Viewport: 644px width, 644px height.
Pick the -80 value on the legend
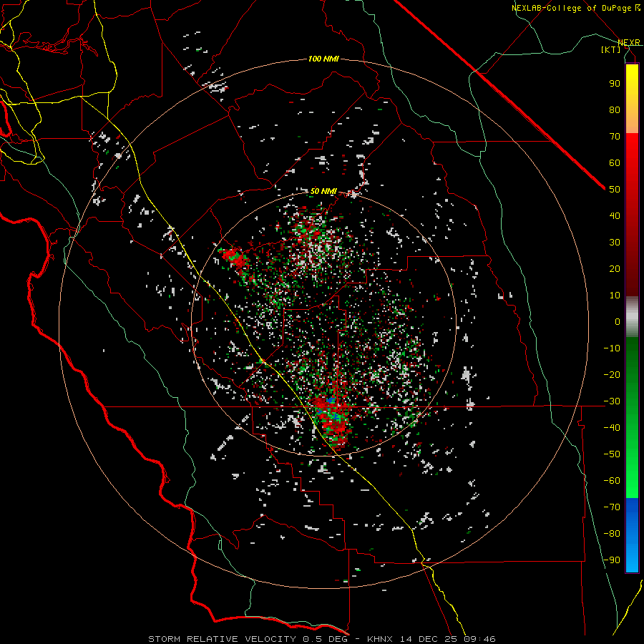click(612, 534)
